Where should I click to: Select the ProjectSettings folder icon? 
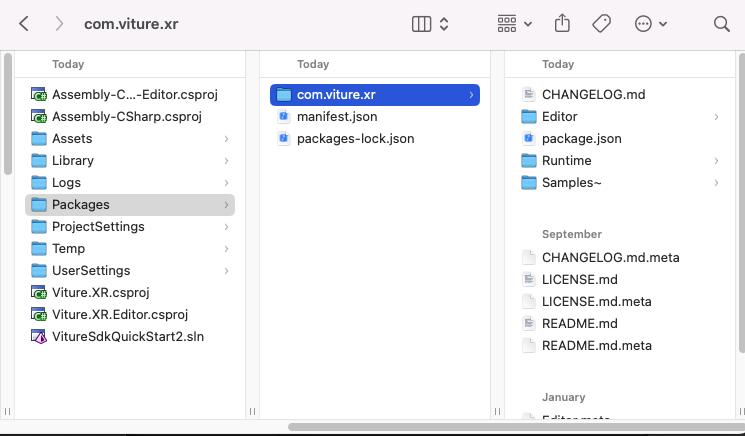tap(39, 227)
